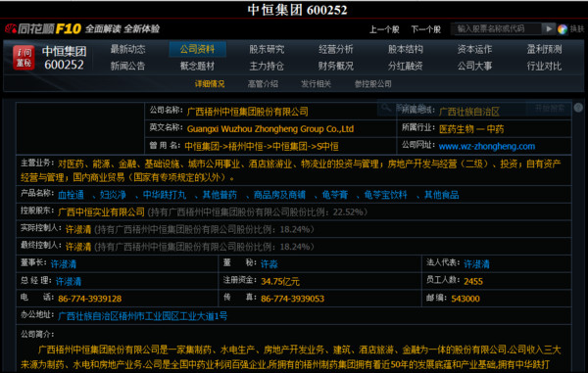The image size is (588, 373).
Task: Click the 中华跌打丸 product link
Action: point(165,195)
